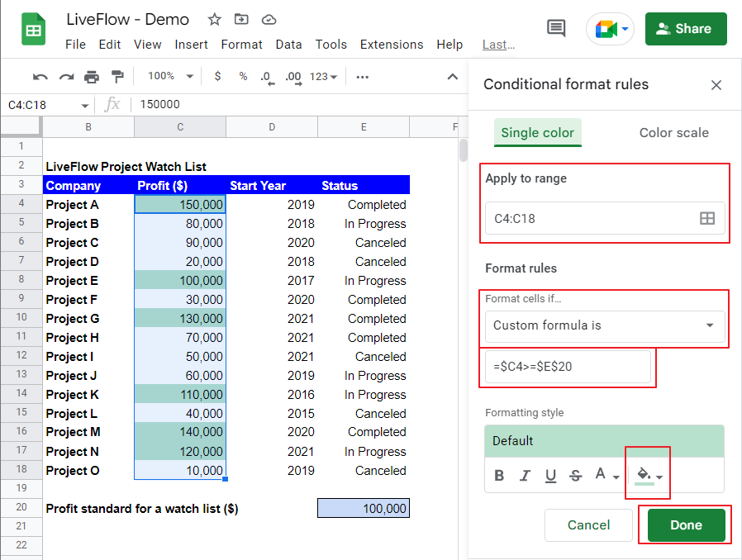
Task: Collapse the menus with the caret icon
Action: tap(453, 77)
